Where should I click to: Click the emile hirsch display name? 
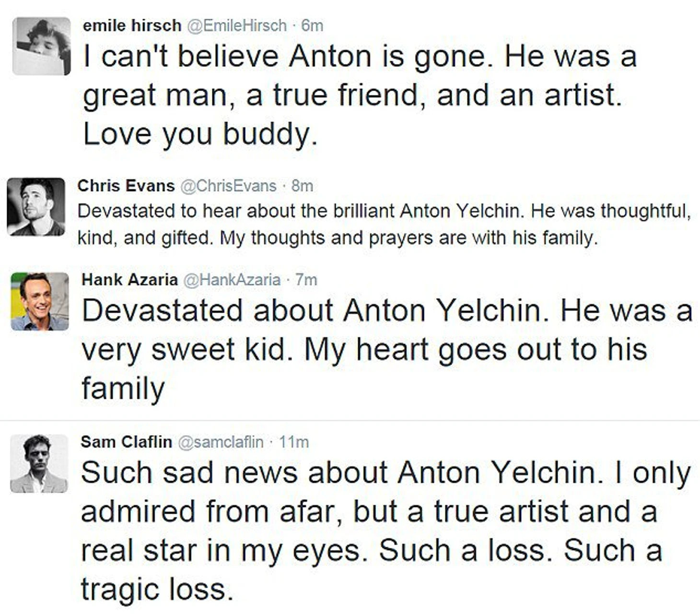[132, 25]
